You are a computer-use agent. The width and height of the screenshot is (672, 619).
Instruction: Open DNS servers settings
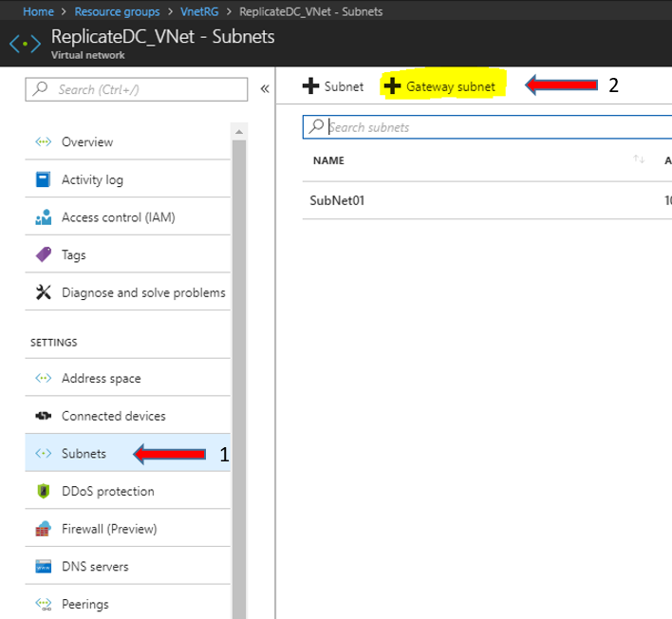point(128,566)
